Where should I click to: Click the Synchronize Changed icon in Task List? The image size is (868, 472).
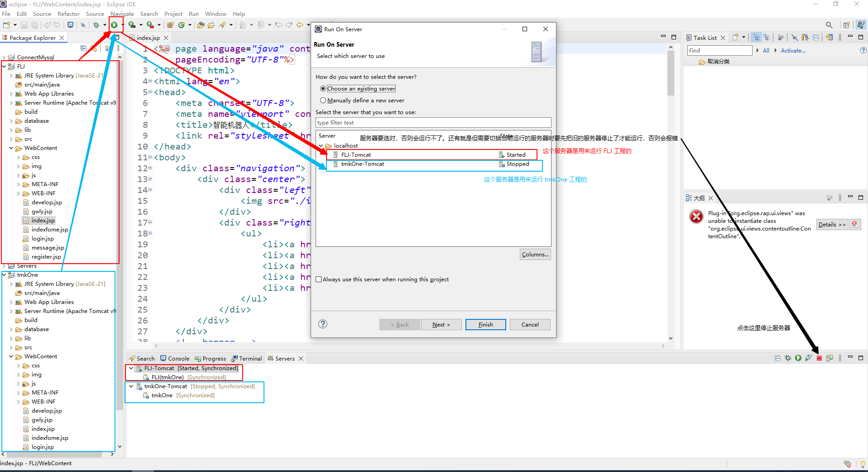click(829, 38)
